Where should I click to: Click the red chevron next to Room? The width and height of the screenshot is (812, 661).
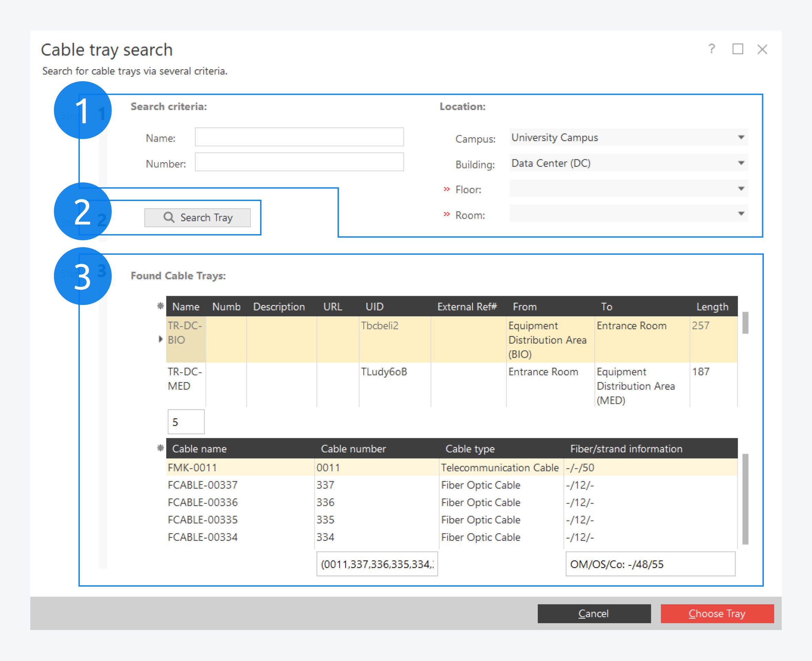[447, 214]
